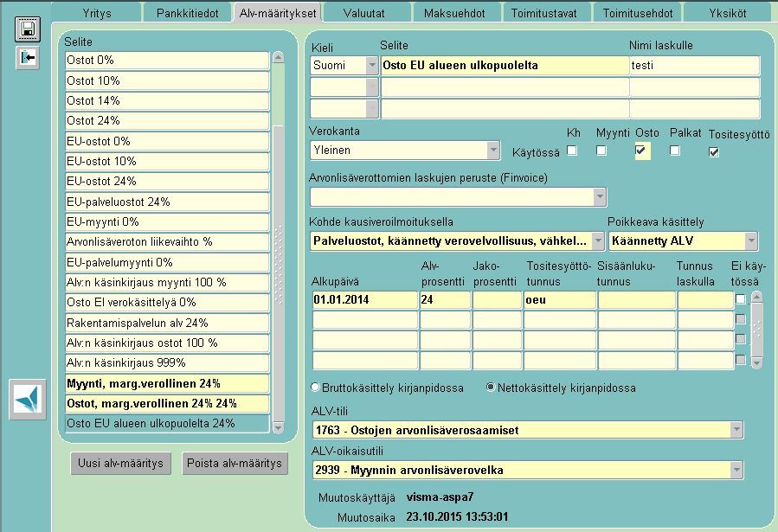Select 'Ostot, marg.verollinen 24% 24%' row
This screenshot has width=778, height=532.
(167, 404)
